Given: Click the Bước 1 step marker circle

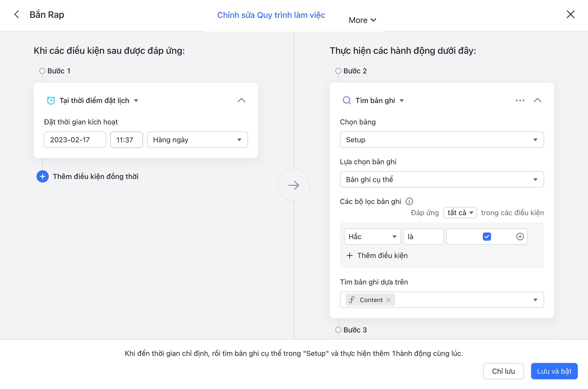Looking at the screenshot, I should click(42, 71).
